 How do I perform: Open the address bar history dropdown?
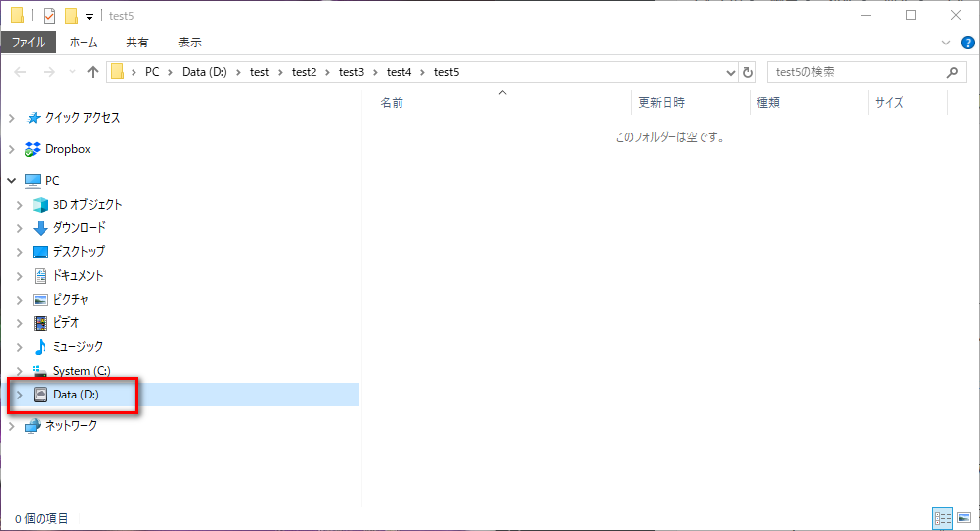730,72
